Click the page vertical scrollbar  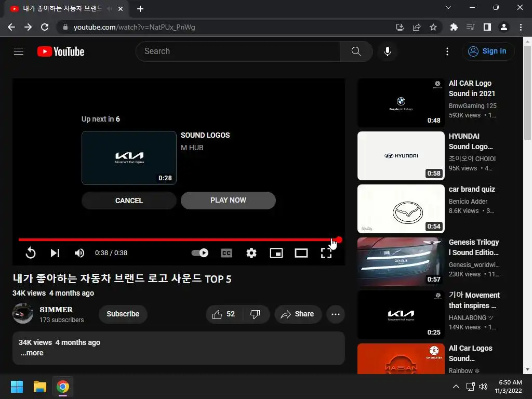[527, 92]
